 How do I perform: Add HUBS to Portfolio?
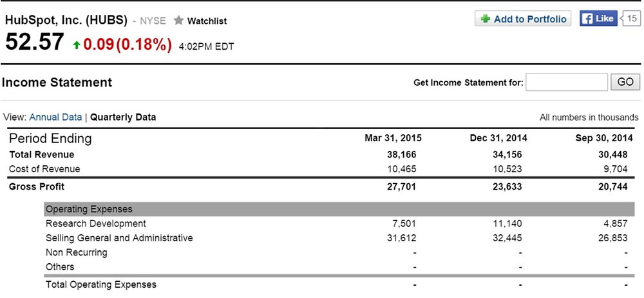pyautogui.click(x=523, y=19)
